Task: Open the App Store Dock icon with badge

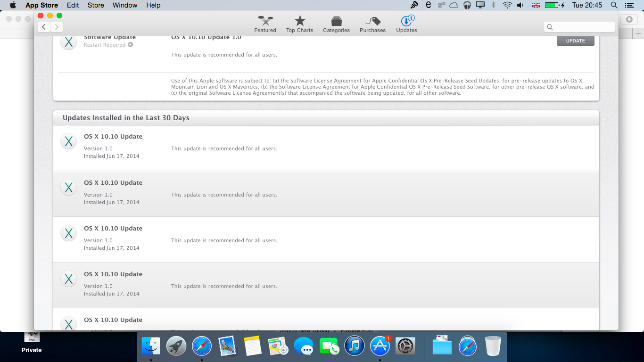Action: [x=380, y=346]
